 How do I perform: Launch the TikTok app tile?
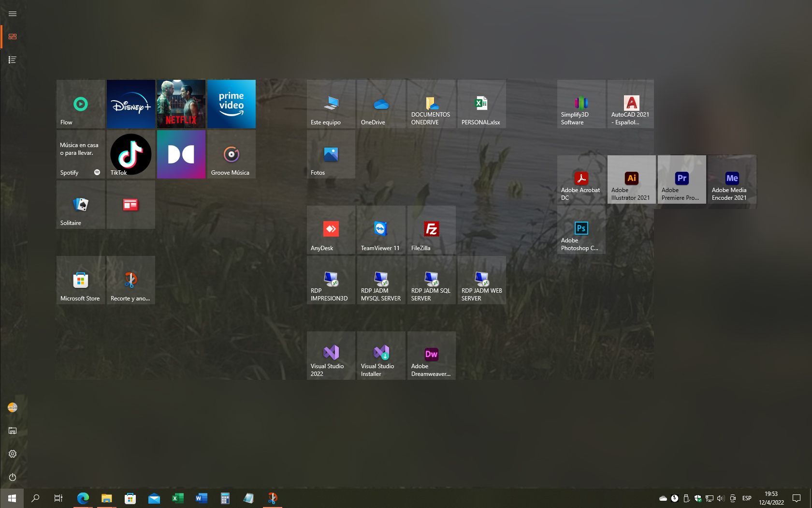pos(130,154)
